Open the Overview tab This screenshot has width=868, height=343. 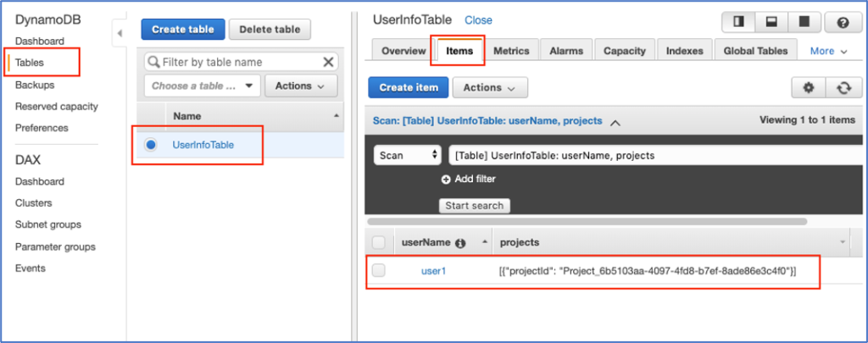403,51
